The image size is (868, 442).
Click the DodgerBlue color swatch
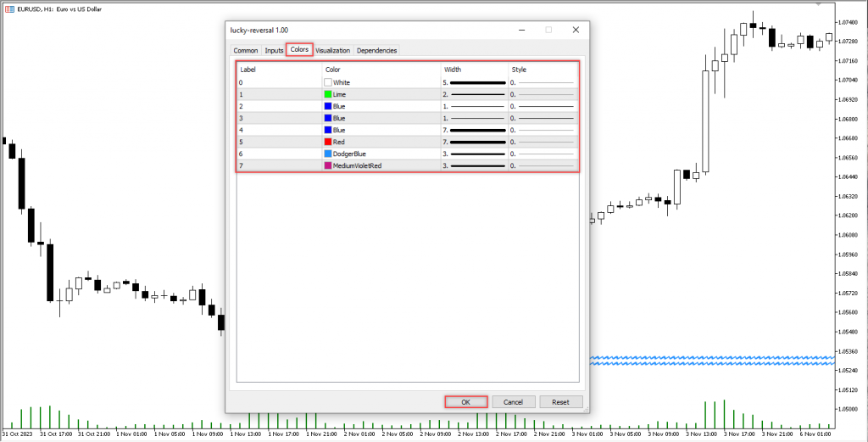pyautogui.click(x=328, y=154)
